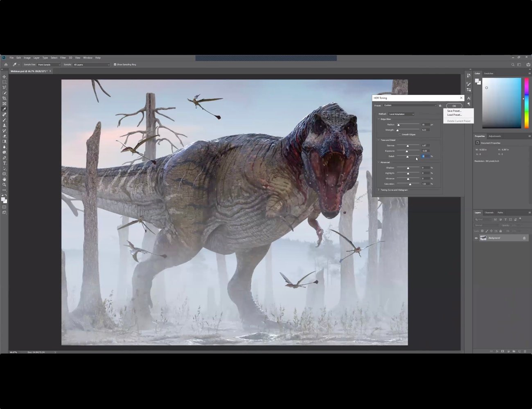
Task: Collapse the Tone and Detail section
Action: pyautogui.click(x=379, y=140)
